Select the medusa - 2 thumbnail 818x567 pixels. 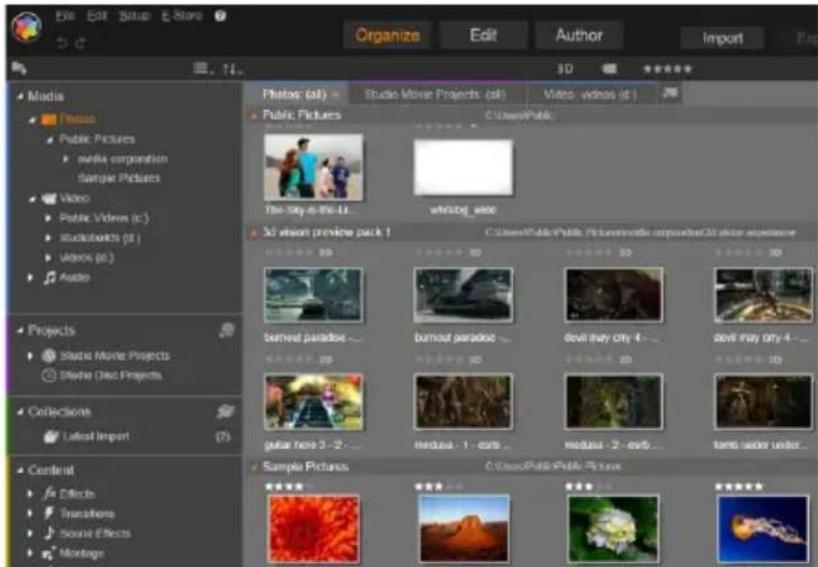pyautogui.click(x=614, y=402)
